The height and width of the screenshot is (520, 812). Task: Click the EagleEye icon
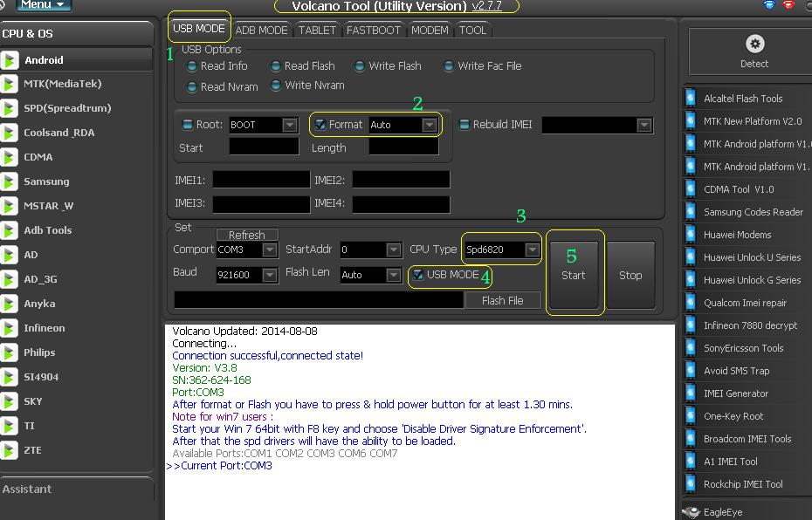[x=692, y=512]
